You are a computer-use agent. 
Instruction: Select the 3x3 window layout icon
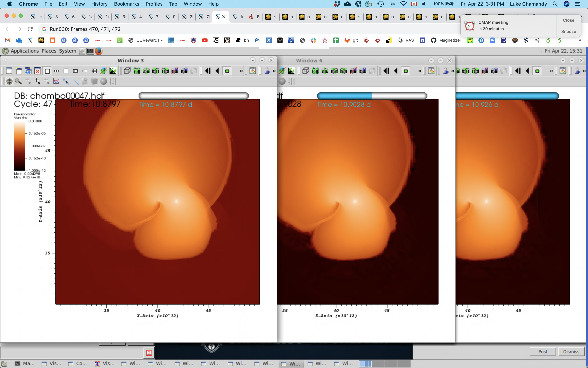(94, 71)
